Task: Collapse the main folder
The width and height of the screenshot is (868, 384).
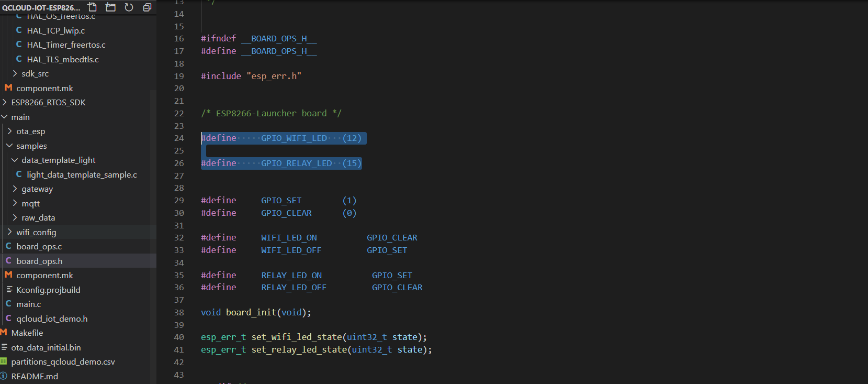Action: [4, 117]
